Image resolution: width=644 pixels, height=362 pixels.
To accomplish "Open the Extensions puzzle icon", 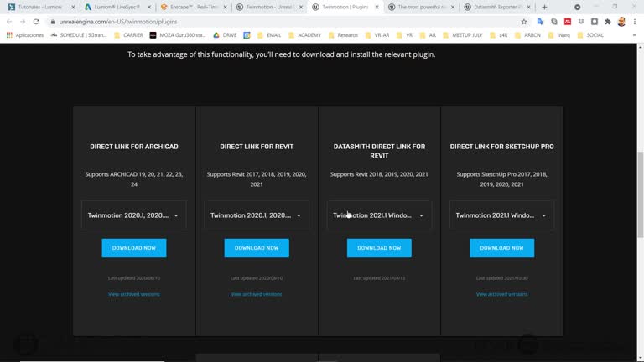I will [608, 22].
